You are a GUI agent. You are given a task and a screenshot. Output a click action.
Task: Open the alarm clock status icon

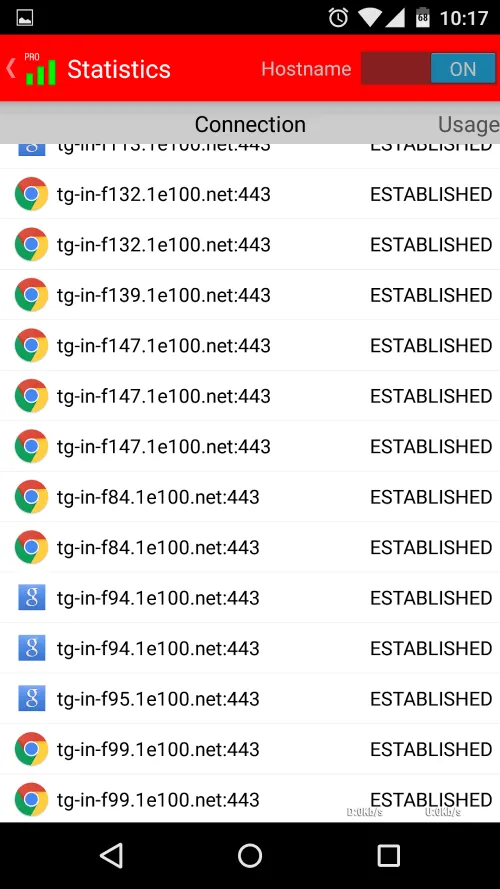(338, 18)
